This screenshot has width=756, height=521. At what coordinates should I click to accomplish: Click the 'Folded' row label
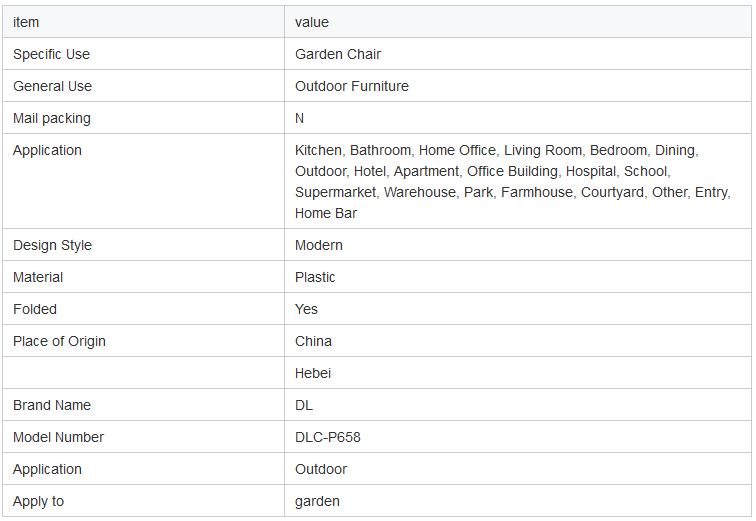[35, 309]
